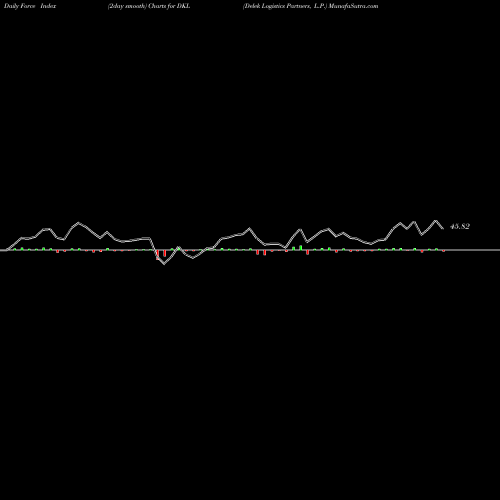Click the MunafaSutra.com text

(x=353, y=6)
